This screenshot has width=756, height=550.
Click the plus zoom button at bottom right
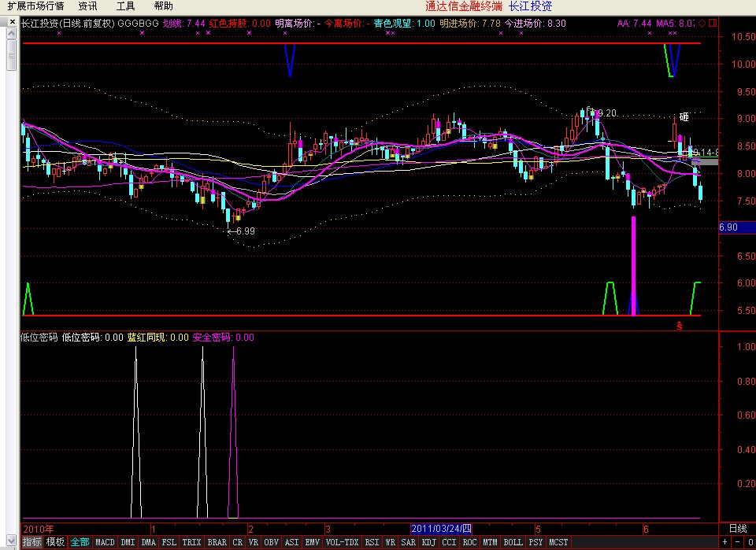pos(724,542)
